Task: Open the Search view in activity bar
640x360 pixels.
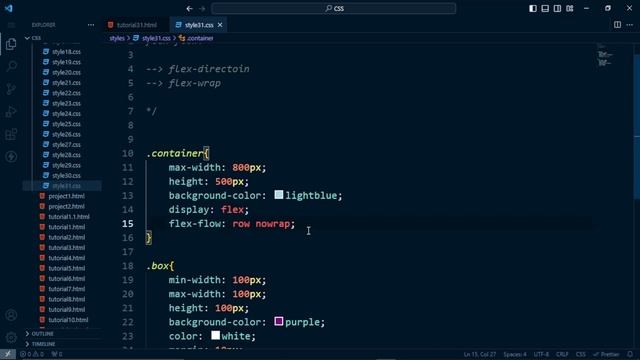Action: pos(11,66)
